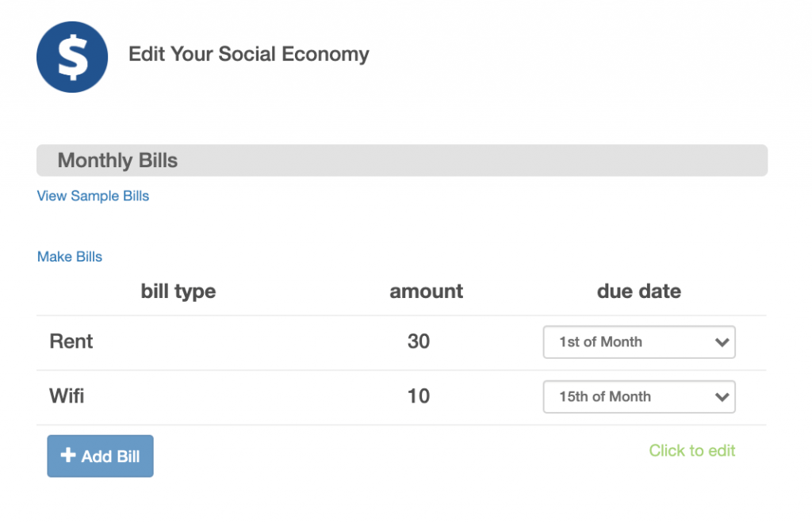Edit the Wifi amount of 10
Screen dimensions: 812x523
click(419, 395)
